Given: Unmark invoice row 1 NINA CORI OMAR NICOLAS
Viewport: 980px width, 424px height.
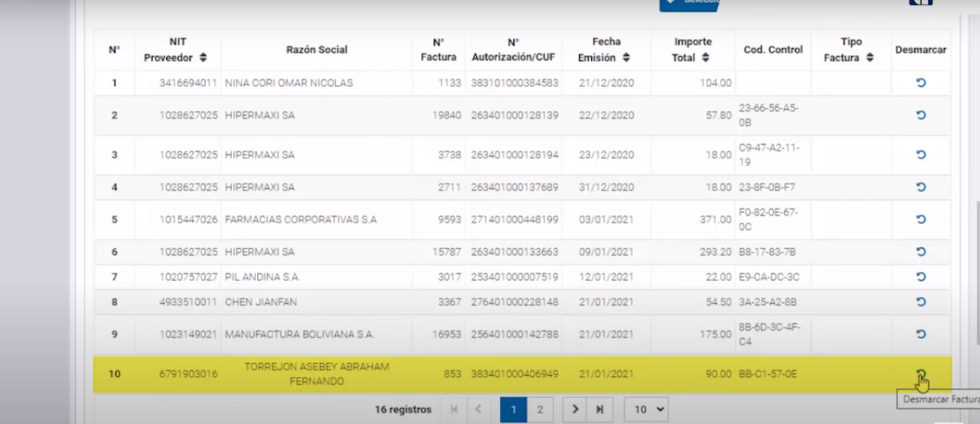Looking at the screenshot, I should tap(921, 83).
